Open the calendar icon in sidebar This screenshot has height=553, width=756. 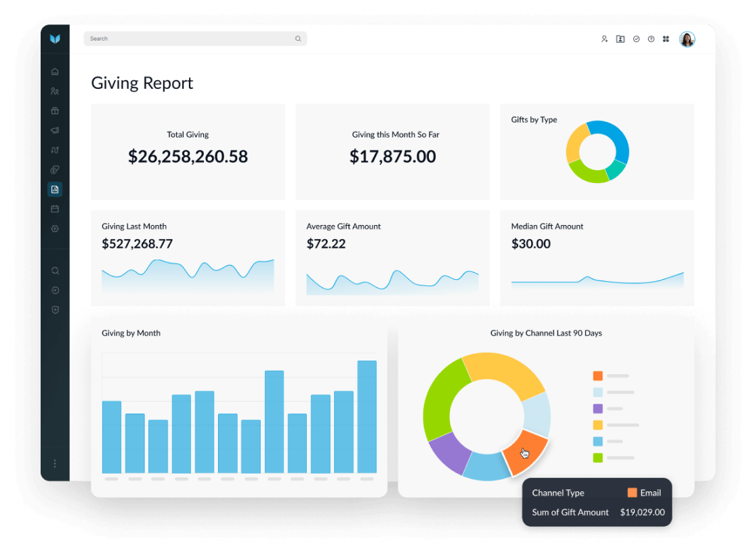55,209
